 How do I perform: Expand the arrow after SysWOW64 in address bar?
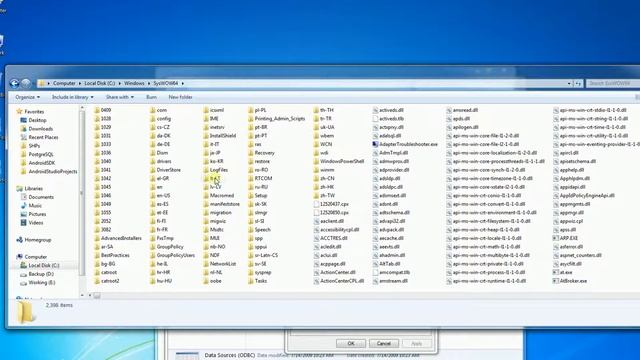coord(182,83)
